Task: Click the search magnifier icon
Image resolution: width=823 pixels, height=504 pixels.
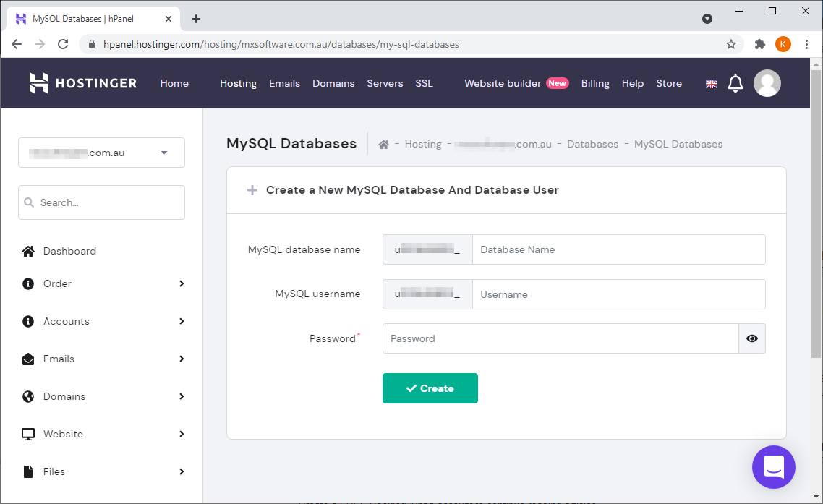Action: click(30, 202)
